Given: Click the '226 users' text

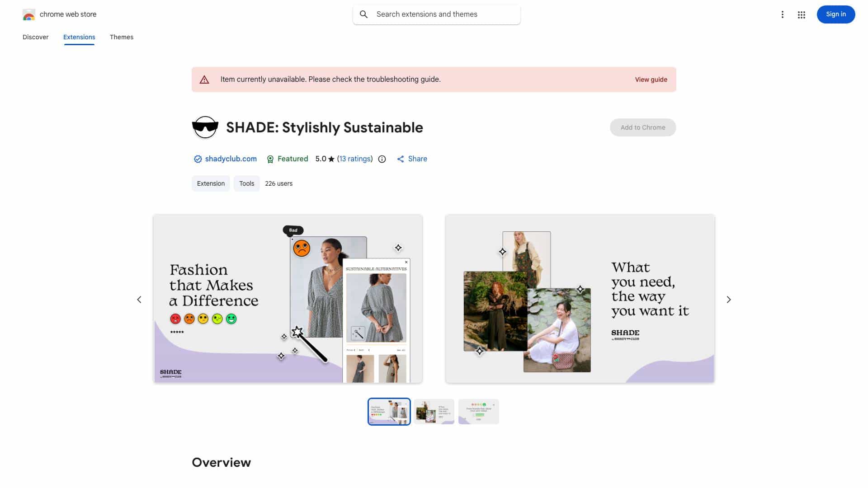Looking at the screenshot, I should pyautogui.click(x=278, y=183).
